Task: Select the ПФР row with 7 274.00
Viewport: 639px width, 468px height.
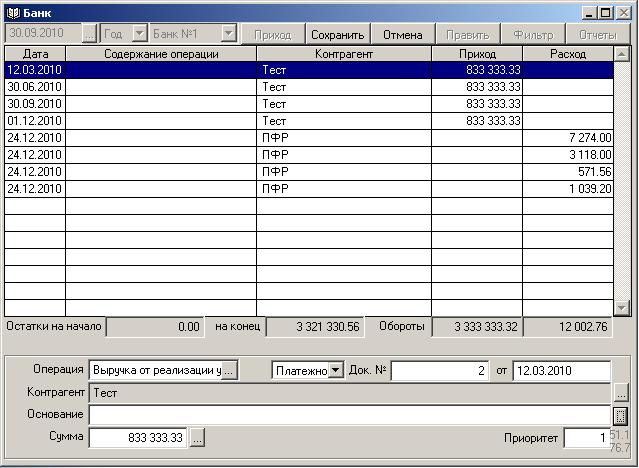Action: point(300,137)
